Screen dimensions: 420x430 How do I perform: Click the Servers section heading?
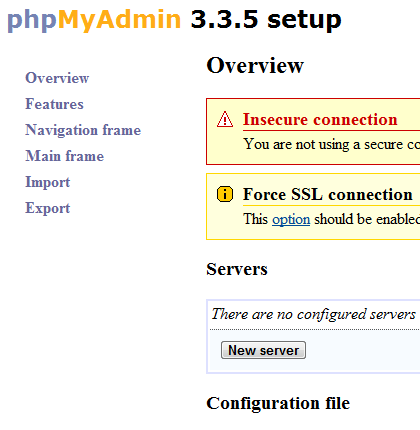tap(237, 269)
